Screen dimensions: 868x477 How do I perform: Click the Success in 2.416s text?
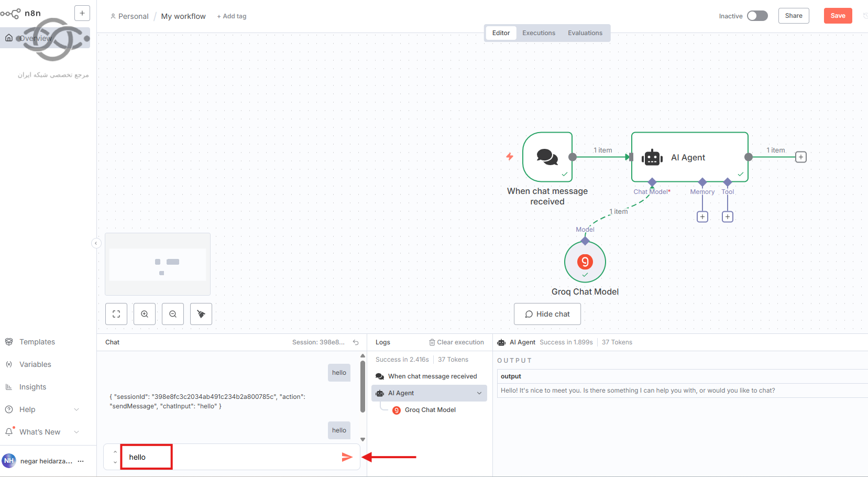[402, 360]
